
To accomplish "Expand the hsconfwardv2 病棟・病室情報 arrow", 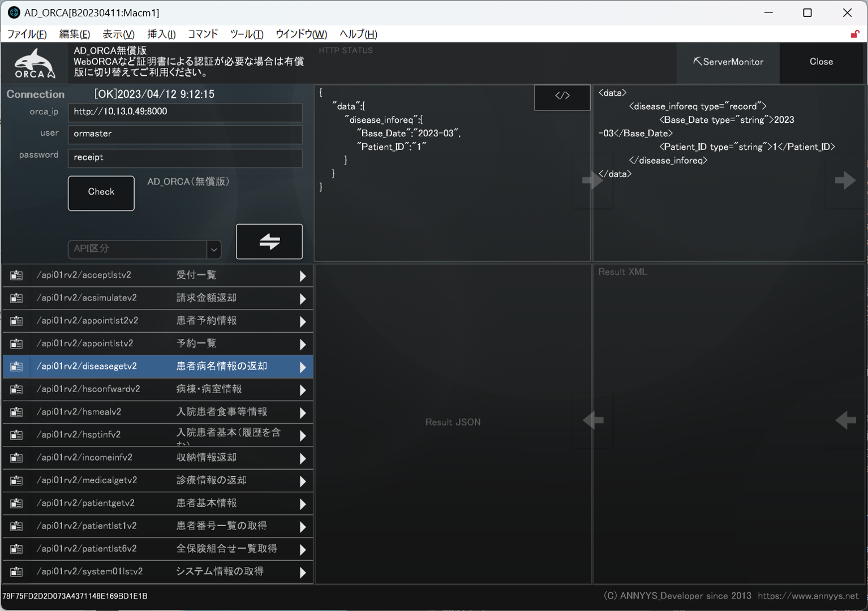I will (303, 390).
